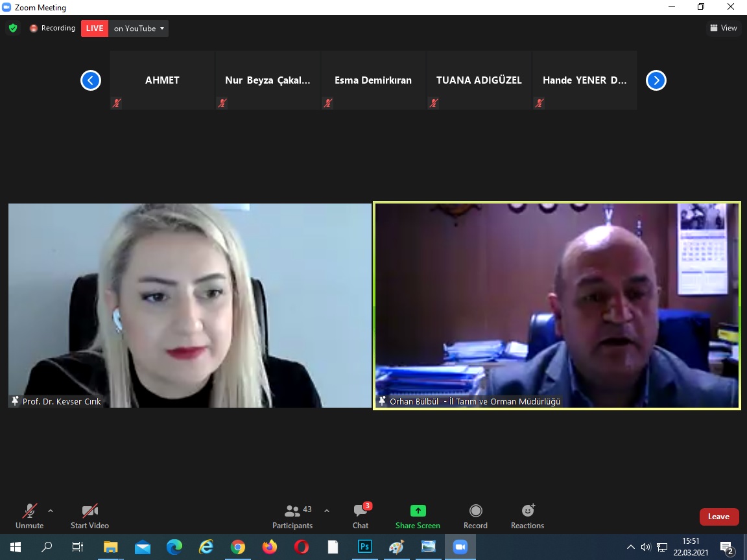Image resolution: width=747 pixels, height=560 pixels.
Task: Click the AHMET participant tile
Action: point(162,80)
